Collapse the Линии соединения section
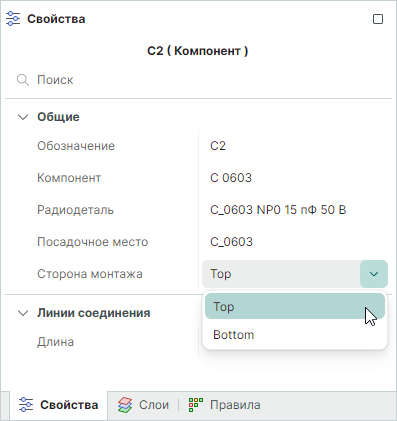This screenshot has width=397, height=421. pyautogui.click(x=23, y=313)
